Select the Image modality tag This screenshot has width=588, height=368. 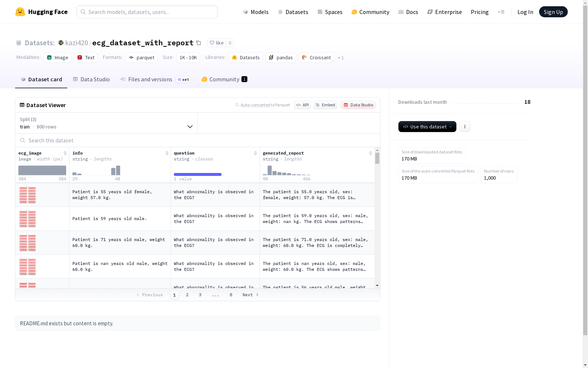click(x=58, y=57)
